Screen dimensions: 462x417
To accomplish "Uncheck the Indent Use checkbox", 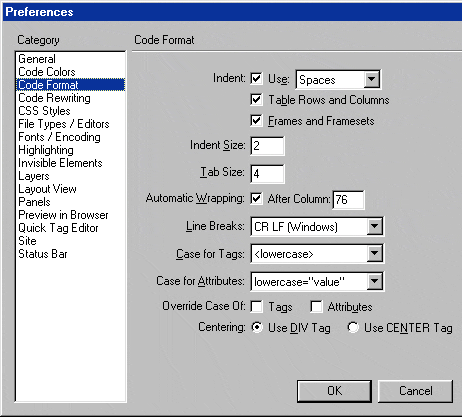I will [x=256, y=79].
